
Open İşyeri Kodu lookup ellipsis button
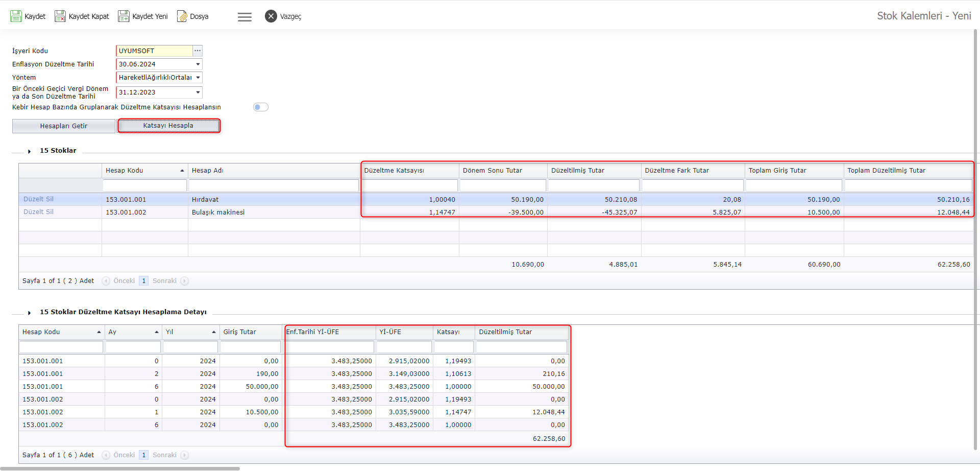click(198, 51)
